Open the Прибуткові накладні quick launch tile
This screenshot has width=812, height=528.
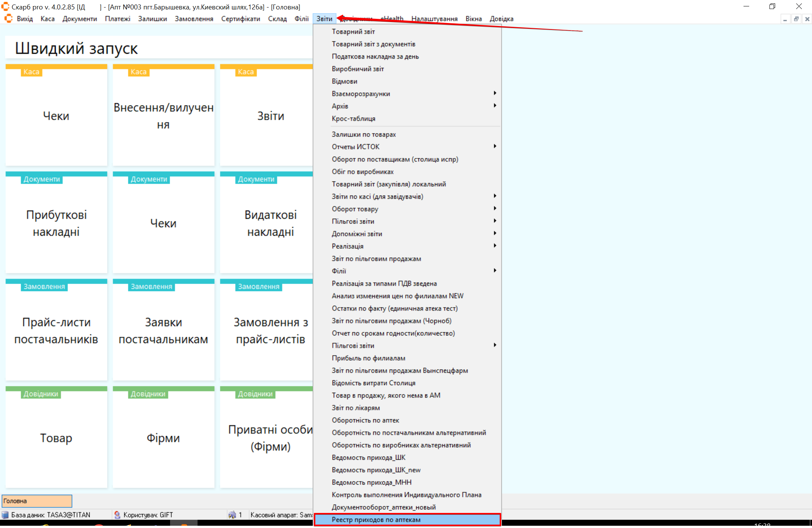tap(56, 223)
